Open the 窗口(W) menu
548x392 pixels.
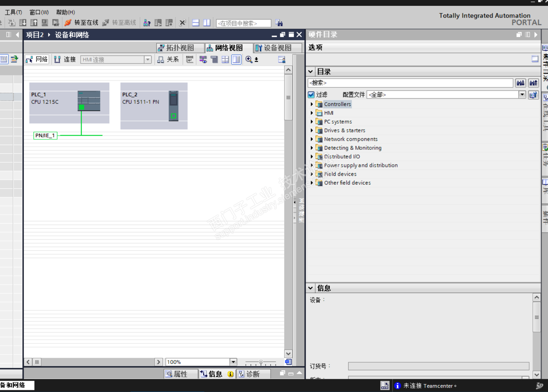pos(39,12)
